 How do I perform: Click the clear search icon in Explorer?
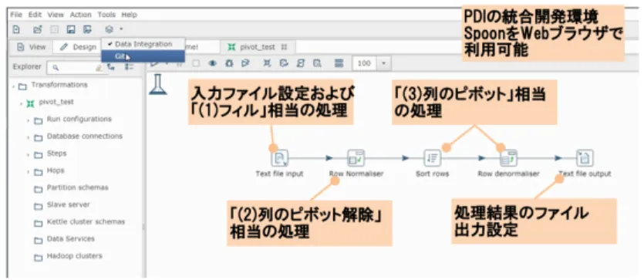[x=99, y=68]
